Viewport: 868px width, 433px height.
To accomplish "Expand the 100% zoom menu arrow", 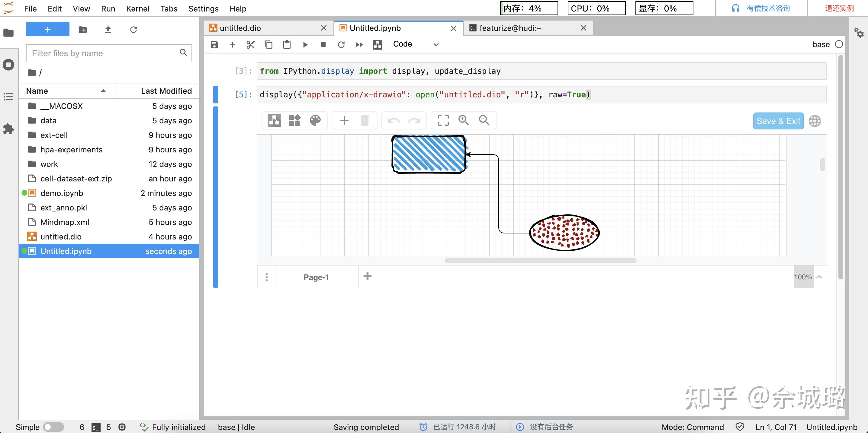I will 819,277.
